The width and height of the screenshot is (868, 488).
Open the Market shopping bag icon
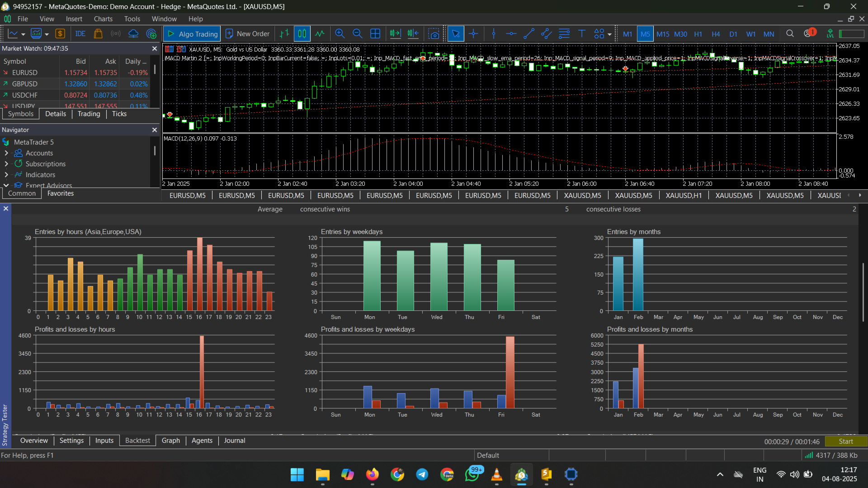coord(98,34)
